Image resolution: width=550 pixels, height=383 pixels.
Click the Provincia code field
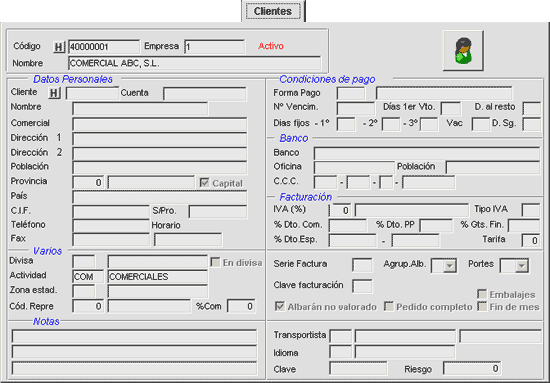coord(88,182)
